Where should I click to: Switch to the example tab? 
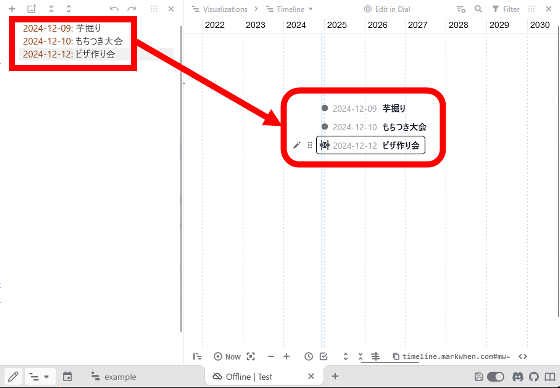click(x=114, y=377)
